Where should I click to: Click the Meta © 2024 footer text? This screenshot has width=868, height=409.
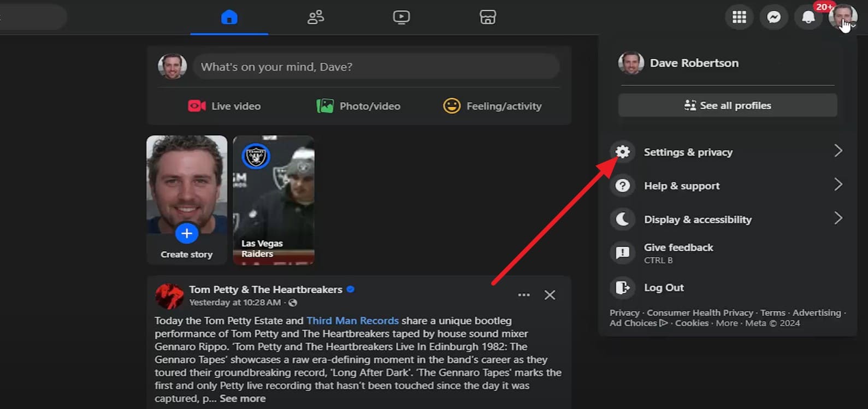click(x=772, y=323)
